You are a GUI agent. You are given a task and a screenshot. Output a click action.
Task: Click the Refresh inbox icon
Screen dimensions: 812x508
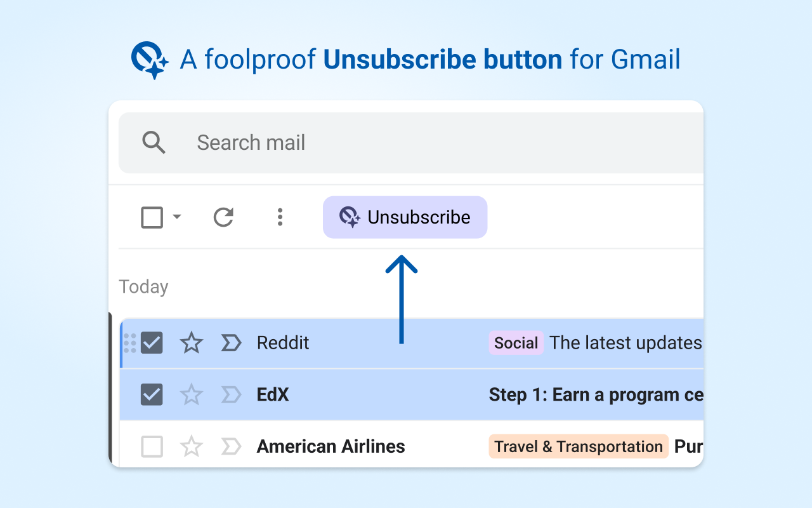pos(223,217)
